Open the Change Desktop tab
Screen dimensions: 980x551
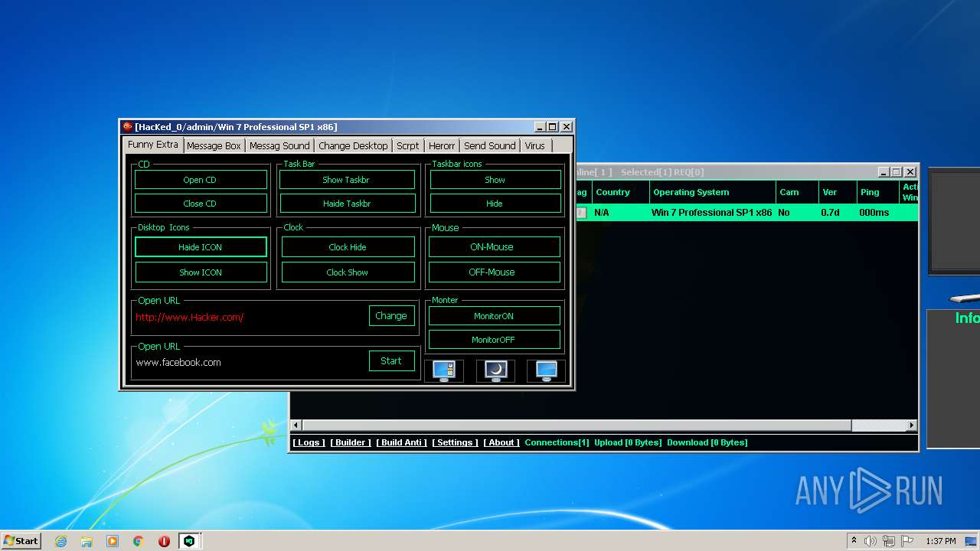pos(353,145)
